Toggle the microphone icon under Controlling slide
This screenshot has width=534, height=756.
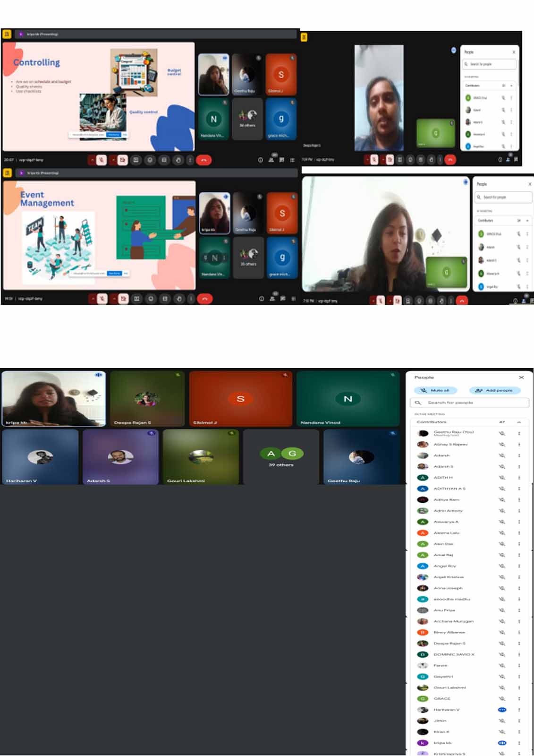[x=102, y=160]
